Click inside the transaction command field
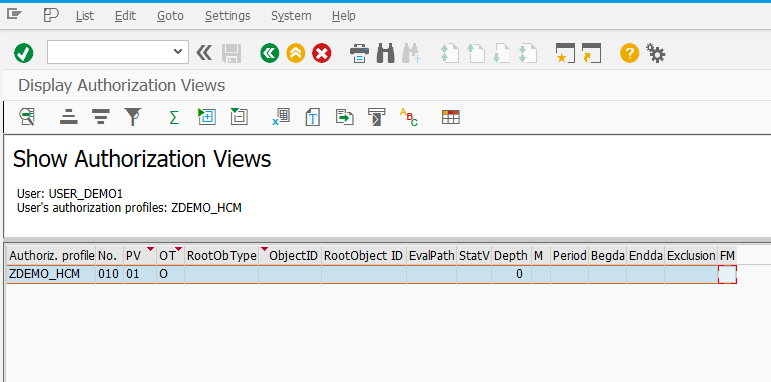 (x=110, y=52)
